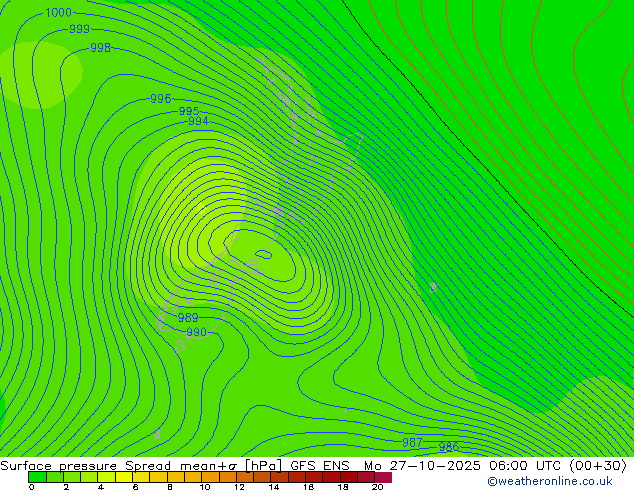Click the legend value 12
634x490 pixels.
coord(239,487)
